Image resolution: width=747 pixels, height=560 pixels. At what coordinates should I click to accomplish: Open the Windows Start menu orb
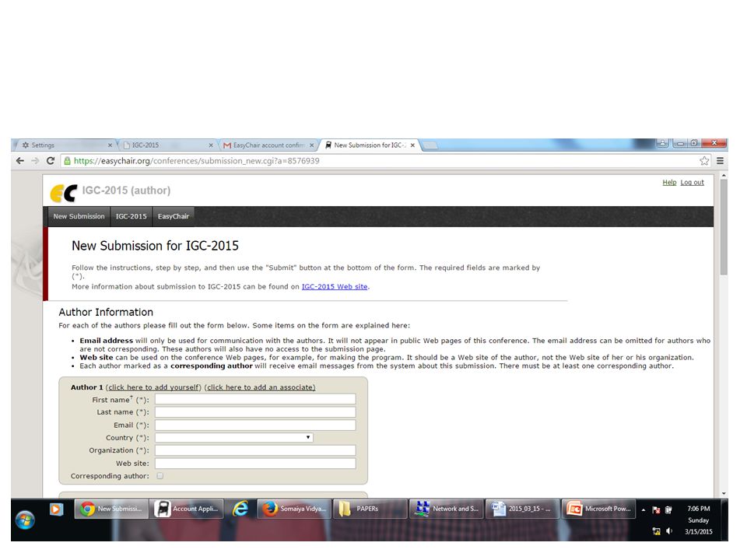point(25,520)
